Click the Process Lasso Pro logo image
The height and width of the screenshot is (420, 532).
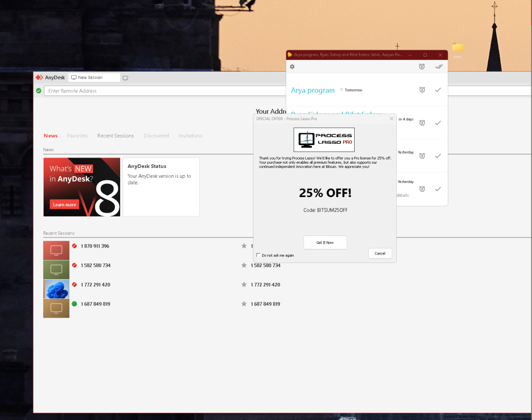(x=324, y=139)
